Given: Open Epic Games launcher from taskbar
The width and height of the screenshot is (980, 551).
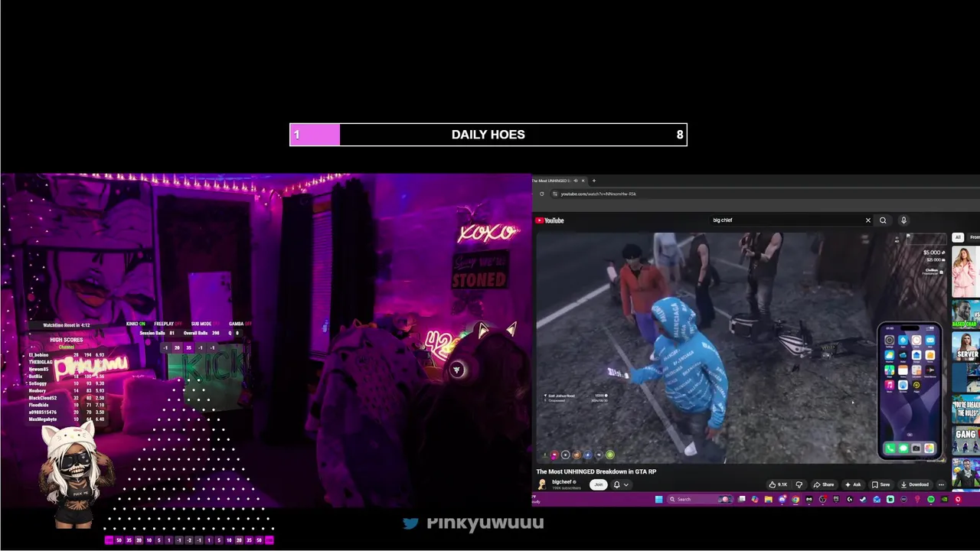Looking at the screenshot, I should click(836, 499).
